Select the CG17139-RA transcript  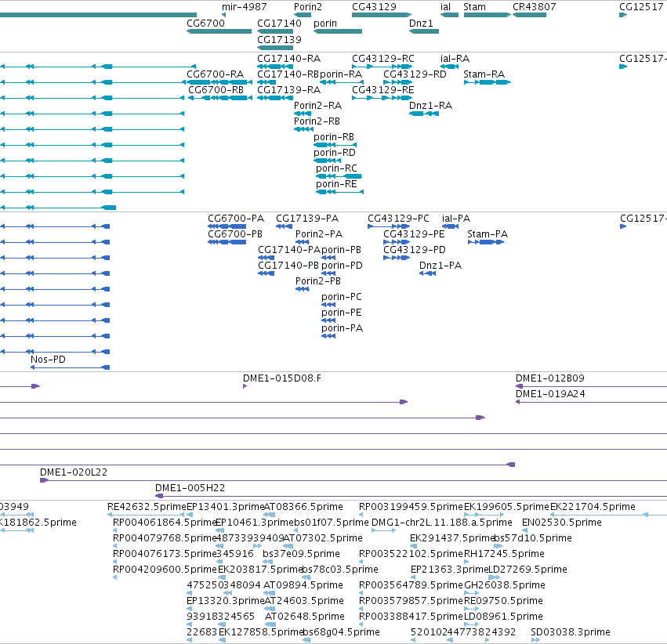275,98
